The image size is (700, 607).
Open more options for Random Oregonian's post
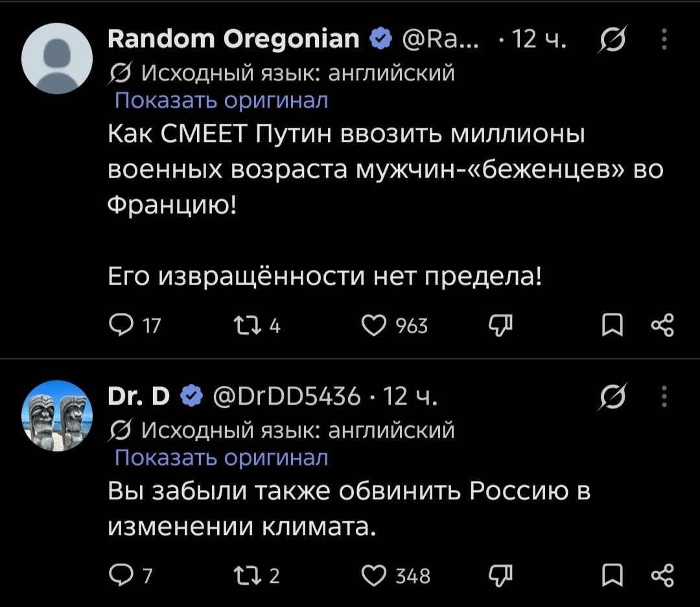click(x=664, y=40)
